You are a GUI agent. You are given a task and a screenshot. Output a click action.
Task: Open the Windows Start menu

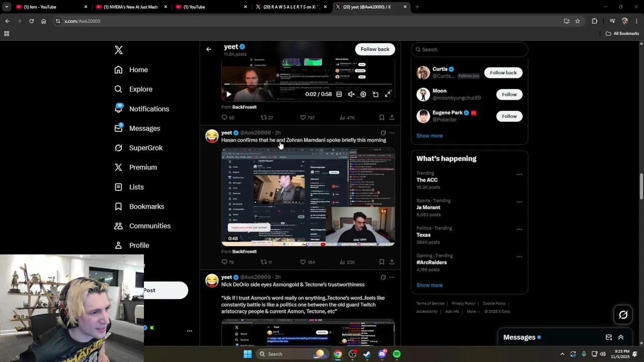point(248,354)
